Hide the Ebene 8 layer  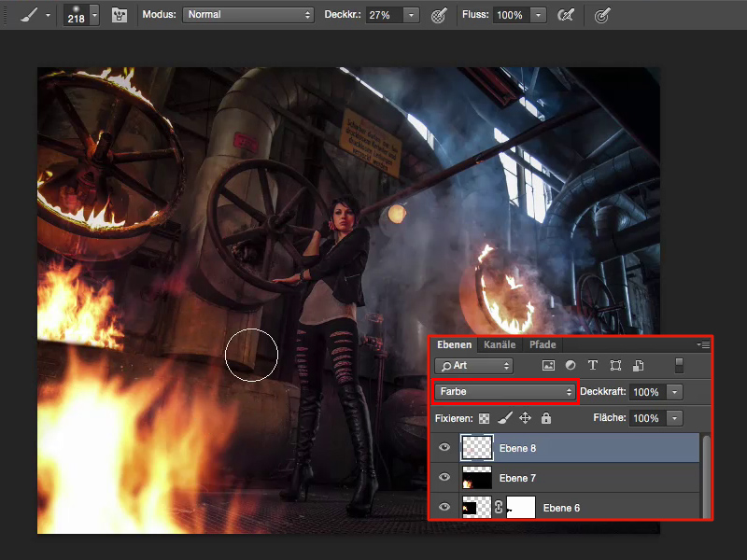pyautogui.click(x=444, y=448)
